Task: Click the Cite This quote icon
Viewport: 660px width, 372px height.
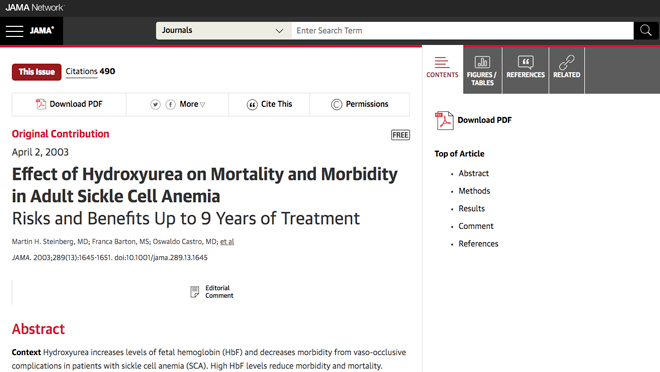Action: tap(252, 104)
